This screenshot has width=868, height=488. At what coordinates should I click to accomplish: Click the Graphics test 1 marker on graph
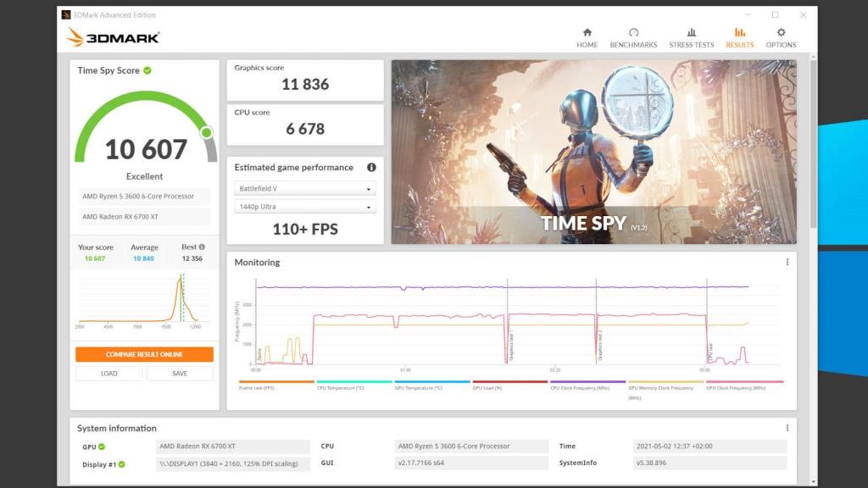click(510, 347)
